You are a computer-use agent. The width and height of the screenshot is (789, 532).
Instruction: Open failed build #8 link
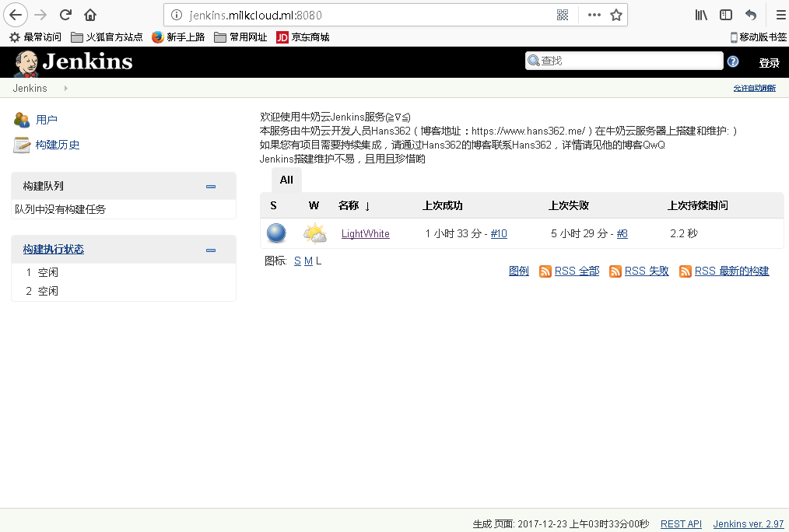click(622, 234)
